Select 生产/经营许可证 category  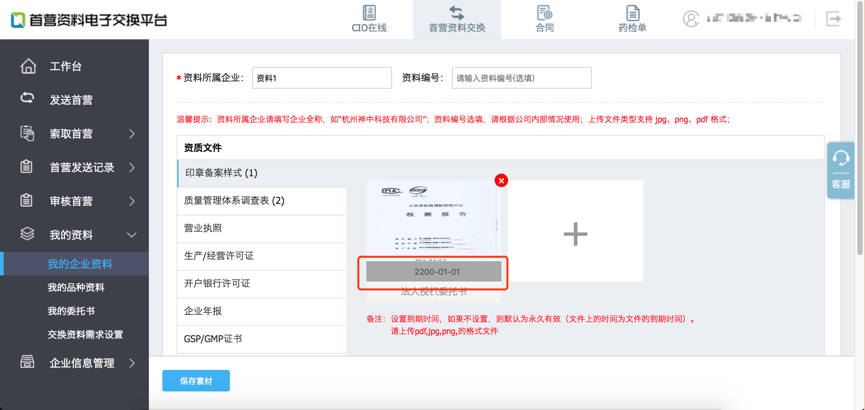pos(261,256)
